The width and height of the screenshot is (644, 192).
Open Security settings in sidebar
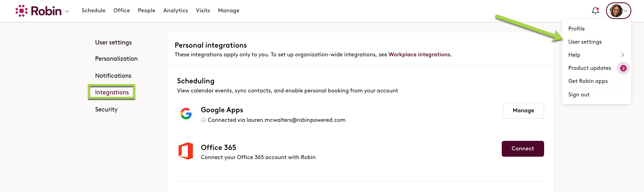click(106, 109)
